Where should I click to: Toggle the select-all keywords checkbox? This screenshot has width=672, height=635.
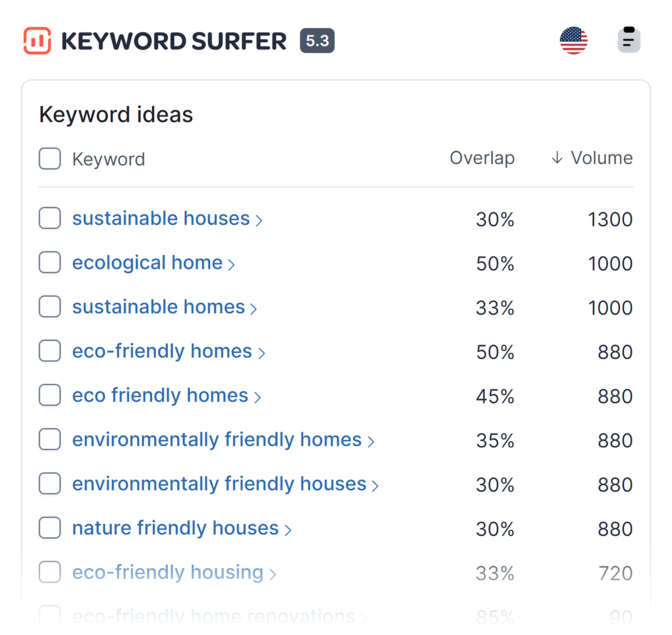tap(49, 158)
